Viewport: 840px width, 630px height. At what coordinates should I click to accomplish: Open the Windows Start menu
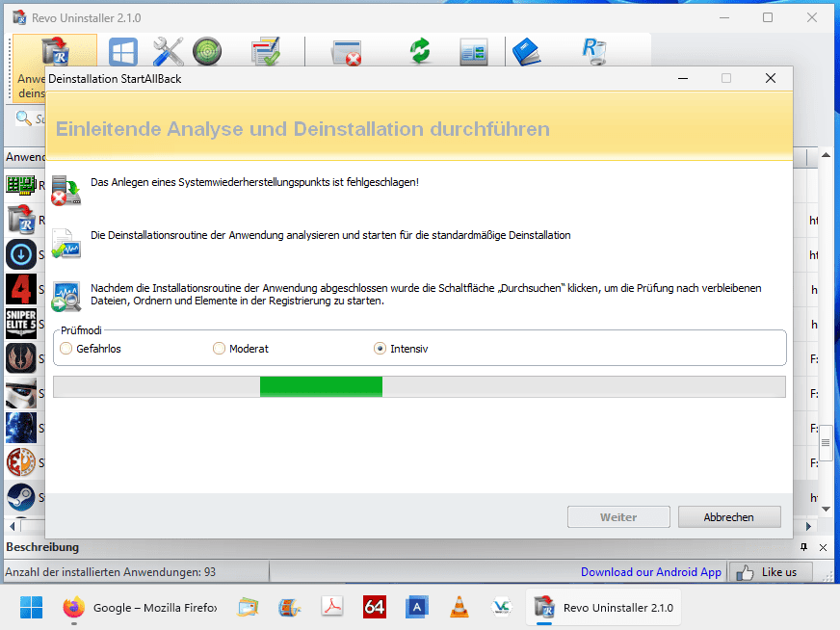tap(31, 608)
